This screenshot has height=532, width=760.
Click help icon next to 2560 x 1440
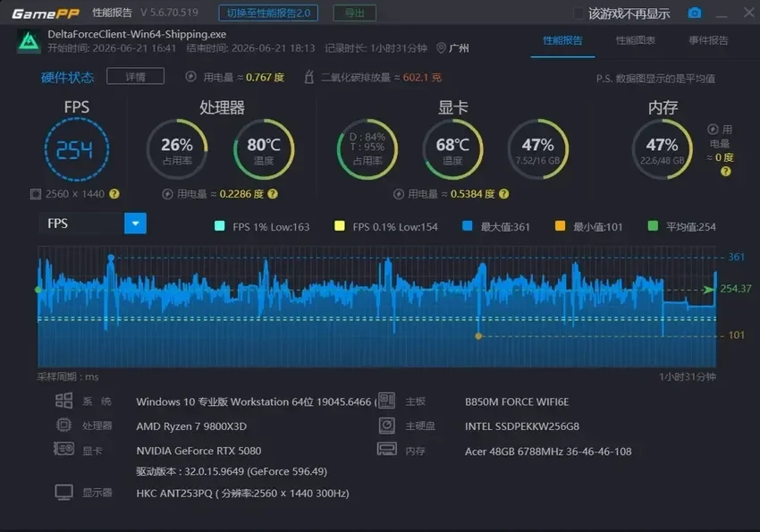pos(114,194)
